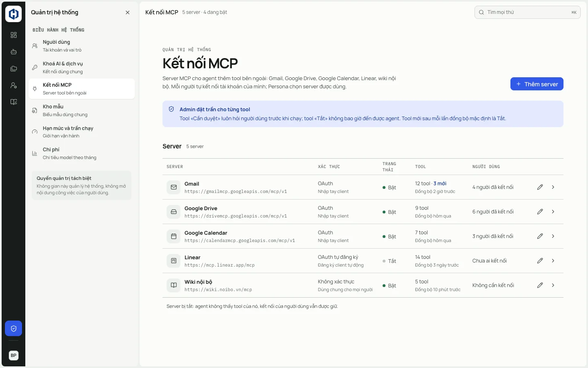Edit the Google Drive server via pencil icon
Screen dimensions: 588x368
(x=540, y=212)
